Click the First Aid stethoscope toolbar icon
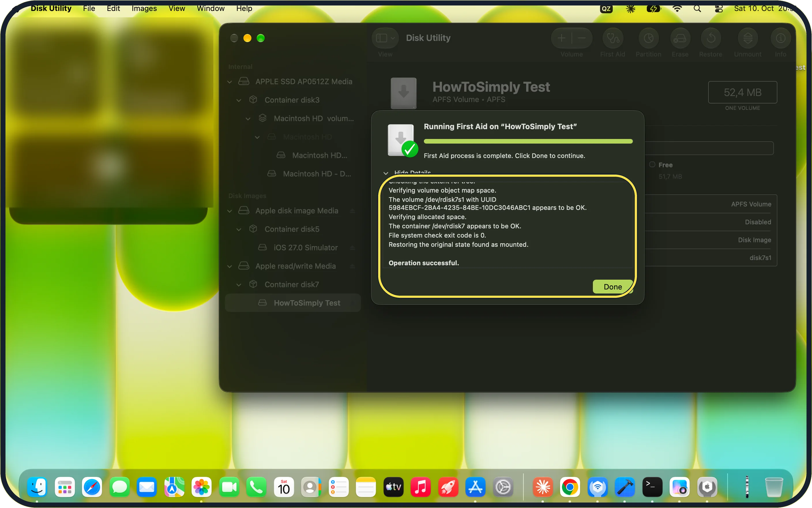 coord(612,38)
